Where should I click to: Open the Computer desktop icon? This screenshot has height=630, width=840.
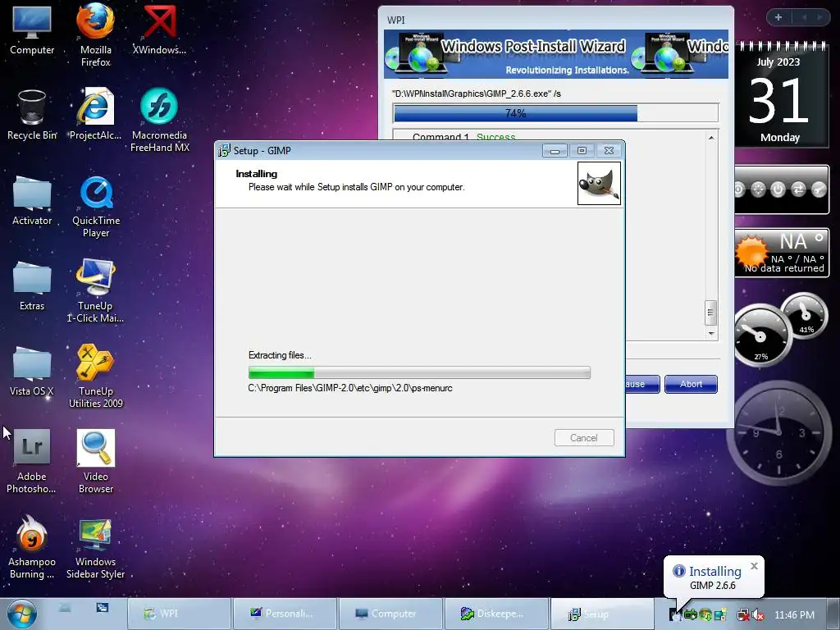(32, 30)
